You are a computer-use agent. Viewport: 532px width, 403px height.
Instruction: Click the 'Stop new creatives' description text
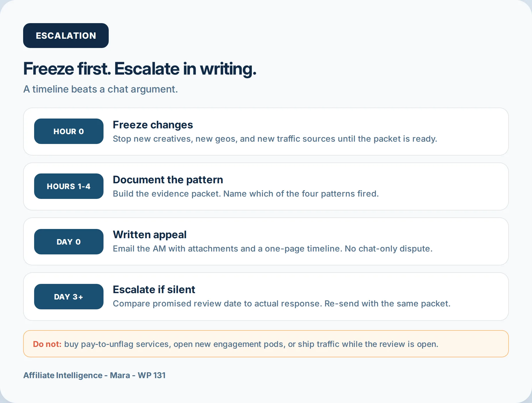(x=275, y=139)
